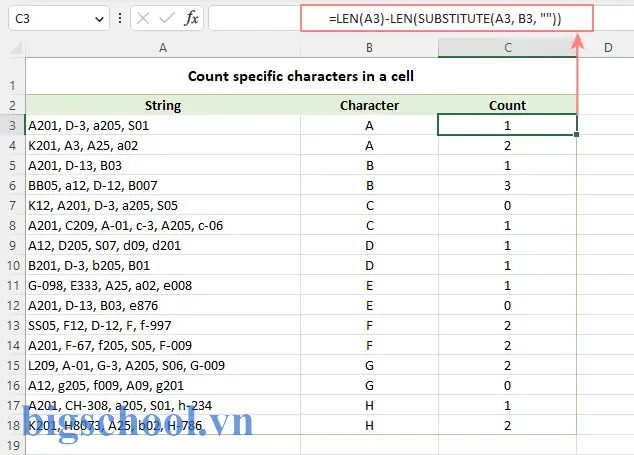This screenshot has width=634, height=455.
Task: Select column C header
Action: click(507, 48)
